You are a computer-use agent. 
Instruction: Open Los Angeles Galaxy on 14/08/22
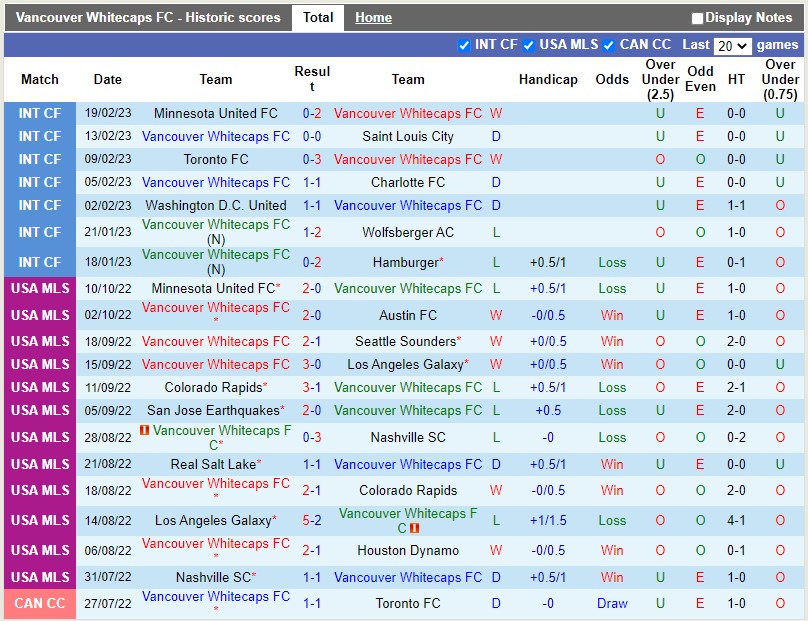click(213, 521)
